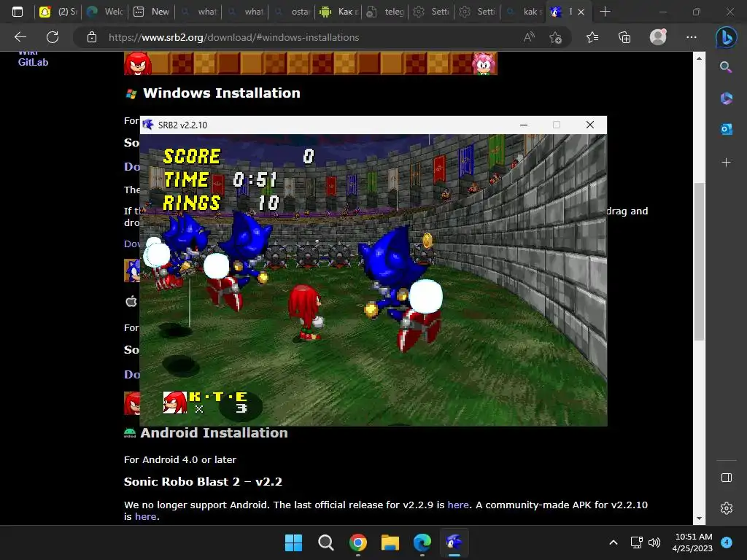Open File Explorer from the taskbar

click(x=390, y=542)
